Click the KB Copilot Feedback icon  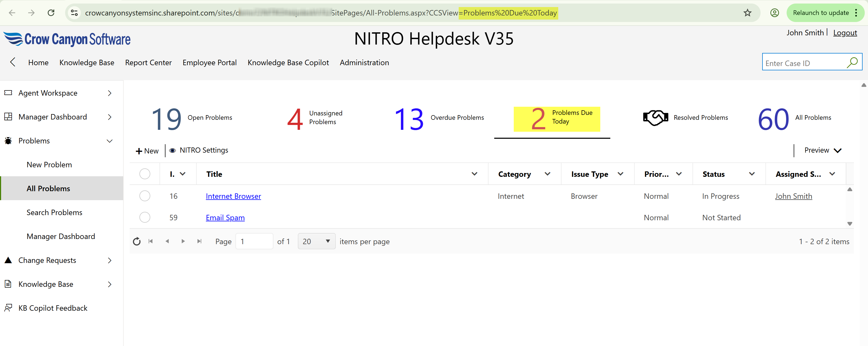click(8, 308)
